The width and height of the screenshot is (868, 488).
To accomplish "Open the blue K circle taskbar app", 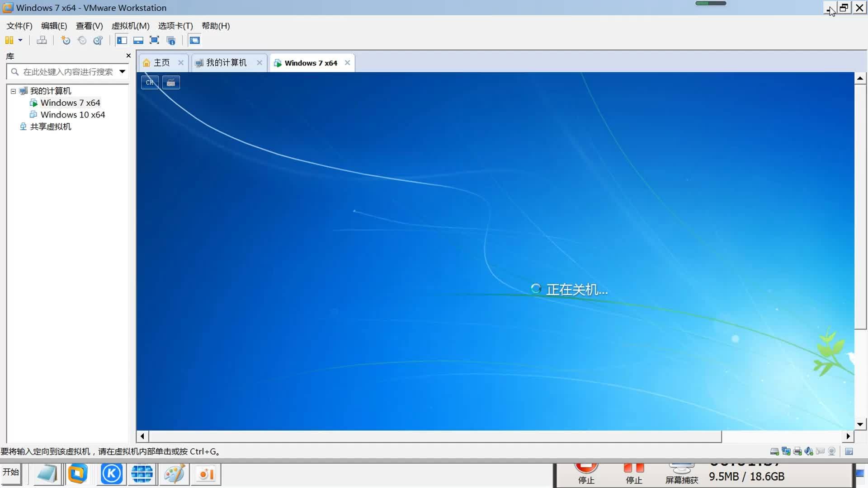I will point(112,474).
